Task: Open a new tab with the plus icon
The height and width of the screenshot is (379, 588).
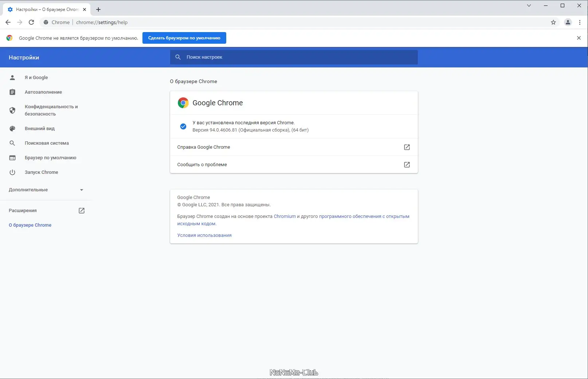Action: click(x=98, y=9)
